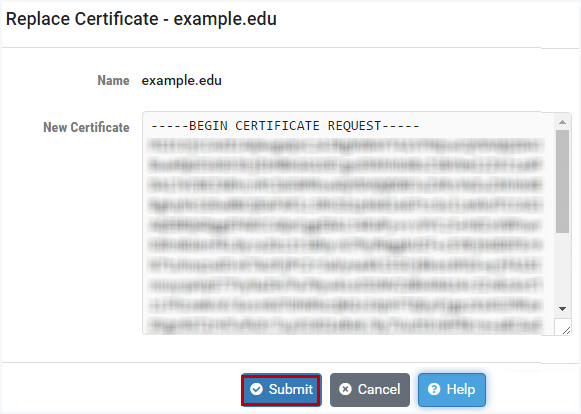Click the BEGIN CERTIFICATE REQUEST line

[285, 126]
